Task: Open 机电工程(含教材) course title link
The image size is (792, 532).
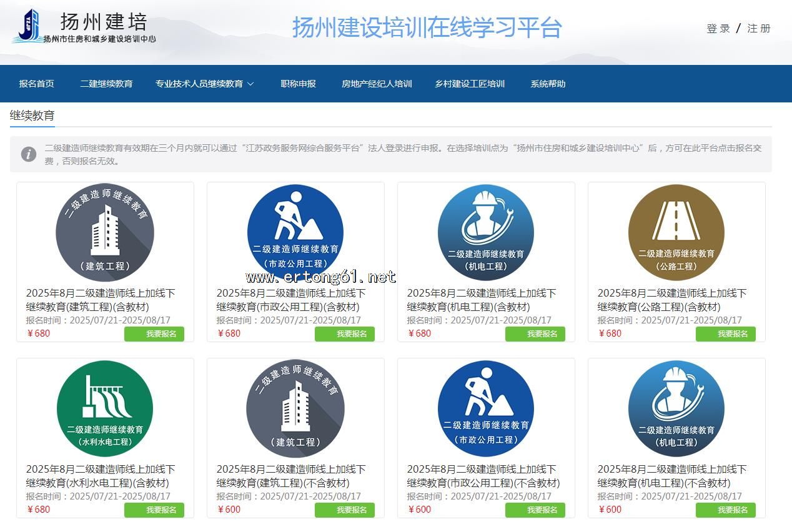Action: (481, 300)
